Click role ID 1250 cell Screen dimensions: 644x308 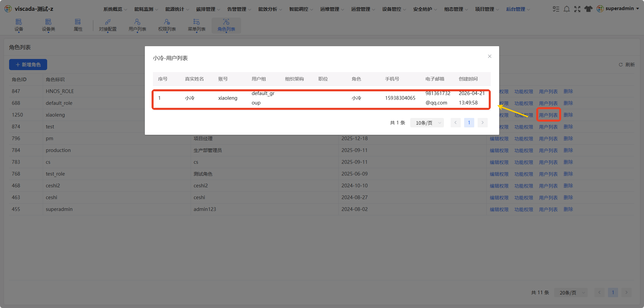[18, 115]
